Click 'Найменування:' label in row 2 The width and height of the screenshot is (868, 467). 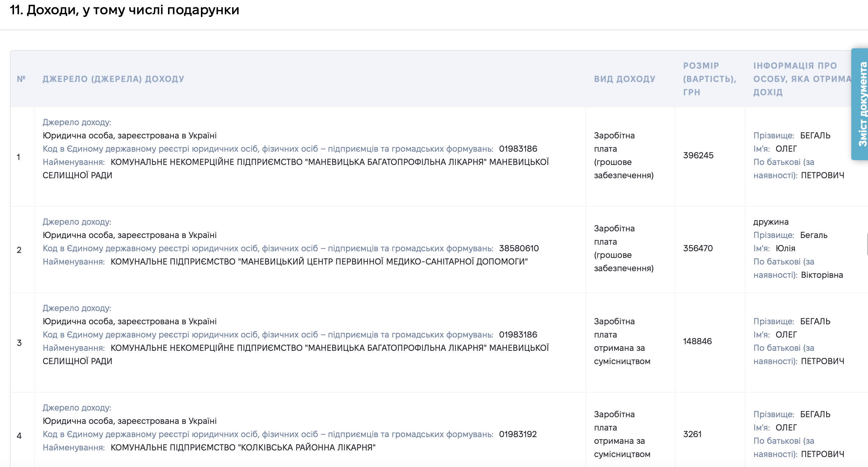tap(73, 262)
